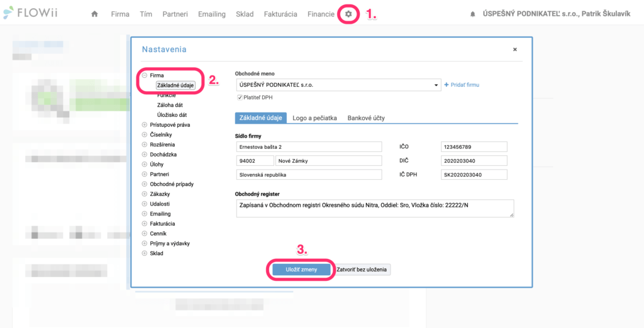The width and height of the screenshot is (644, 328).
Task: Expand the Zákazky node
Action: [x=145, y=194]
